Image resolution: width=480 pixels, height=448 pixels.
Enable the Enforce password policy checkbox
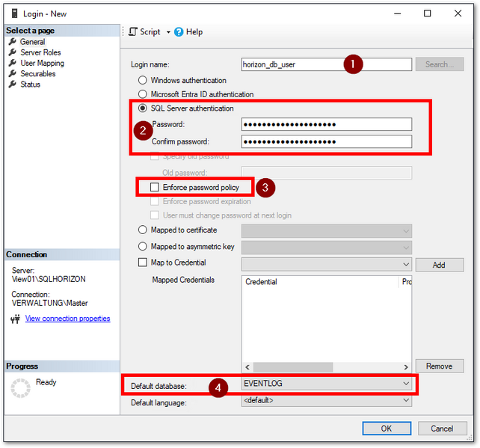(x=155, y=188)
